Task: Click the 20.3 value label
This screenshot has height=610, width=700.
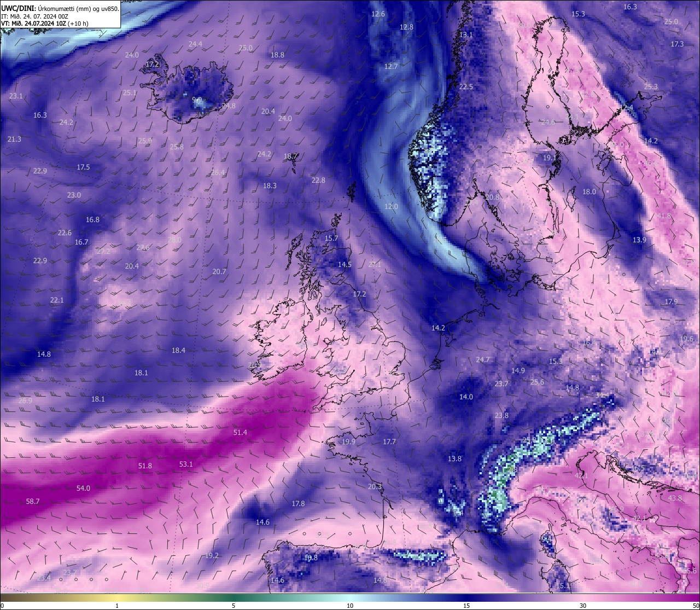Action: coord(375,486)
